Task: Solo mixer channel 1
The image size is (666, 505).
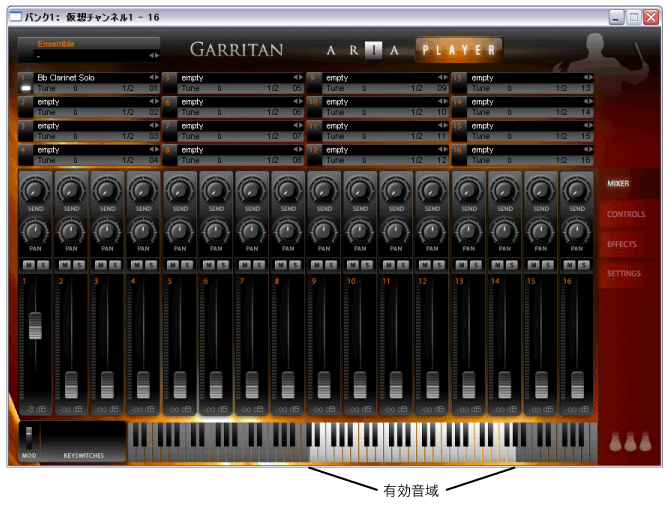Action: (x=43, y=265)
